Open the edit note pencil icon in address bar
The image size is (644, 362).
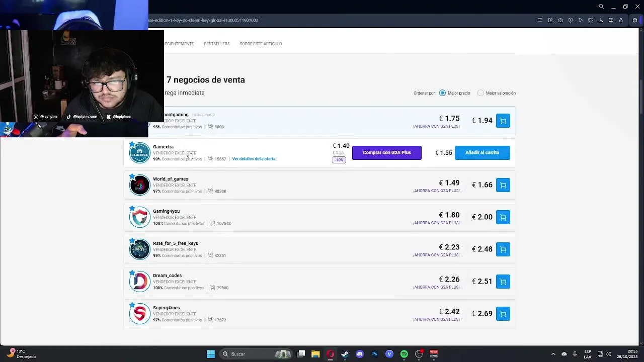point(550,20)
